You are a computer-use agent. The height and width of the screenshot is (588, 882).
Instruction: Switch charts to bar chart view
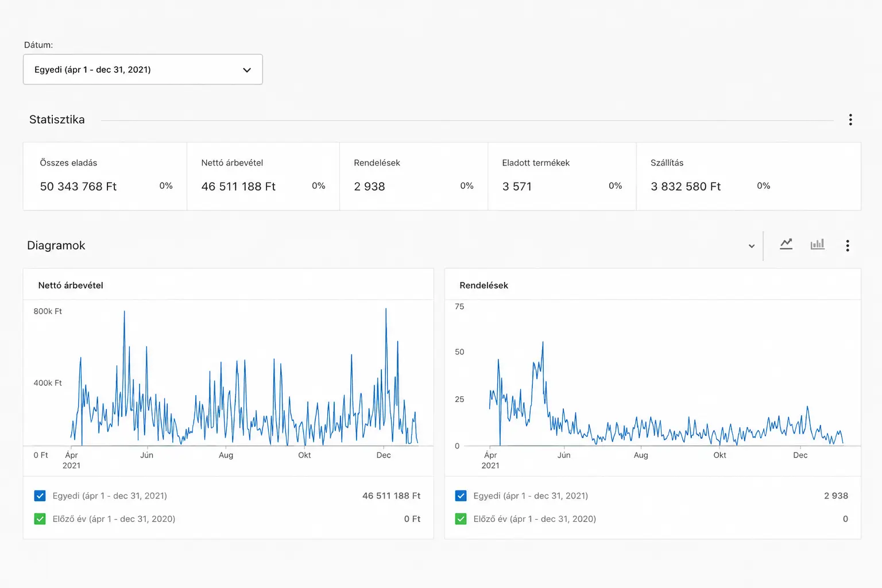click(817, 245)
